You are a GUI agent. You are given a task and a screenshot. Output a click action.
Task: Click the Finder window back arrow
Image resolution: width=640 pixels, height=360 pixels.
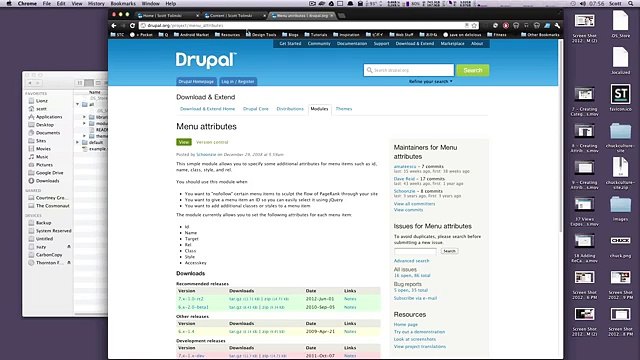click(30, 83)
